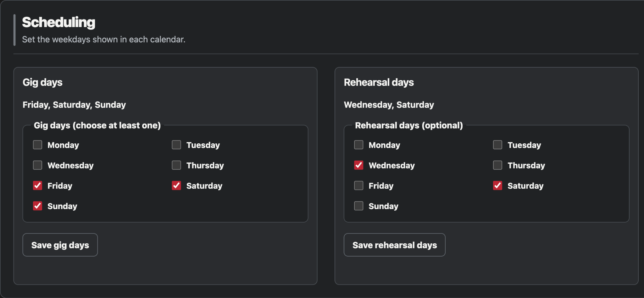Enable Friday under Rehearsal days
The height and width of the screenshot is (298, 644).
click(359, 186)
